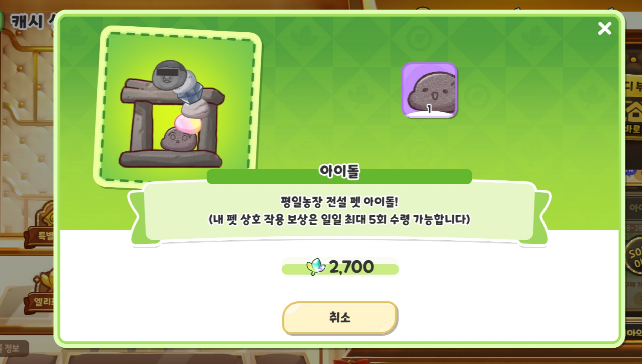This screenshot has width=642, height=364.
Task: Tap the sunglasses stone head on dolmen
Action: coord(166,75)
